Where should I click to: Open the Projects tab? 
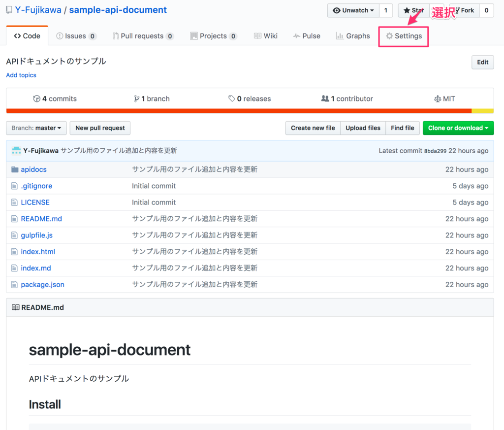[214, 36]
